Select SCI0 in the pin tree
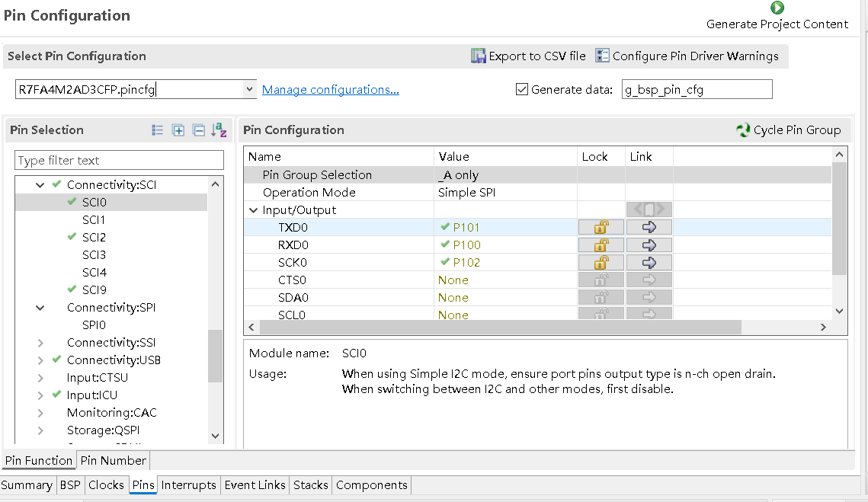 pyautogui.click(x=94, y=203)
